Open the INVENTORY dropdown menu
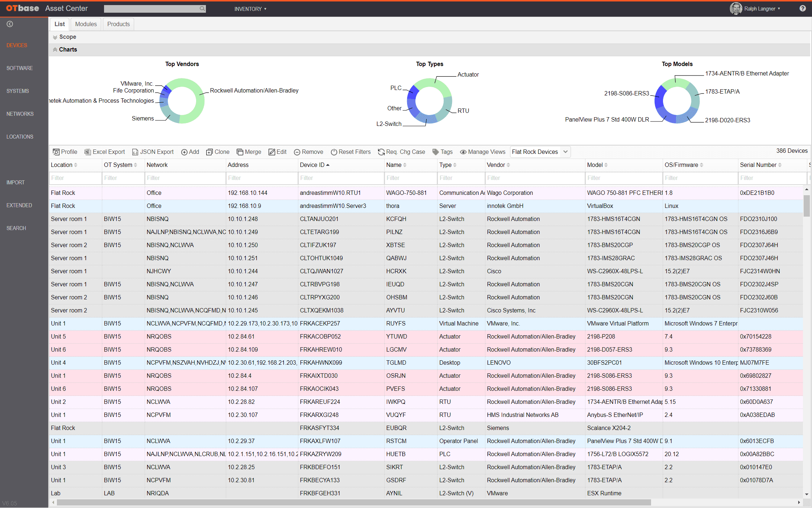 pos(250,9)
